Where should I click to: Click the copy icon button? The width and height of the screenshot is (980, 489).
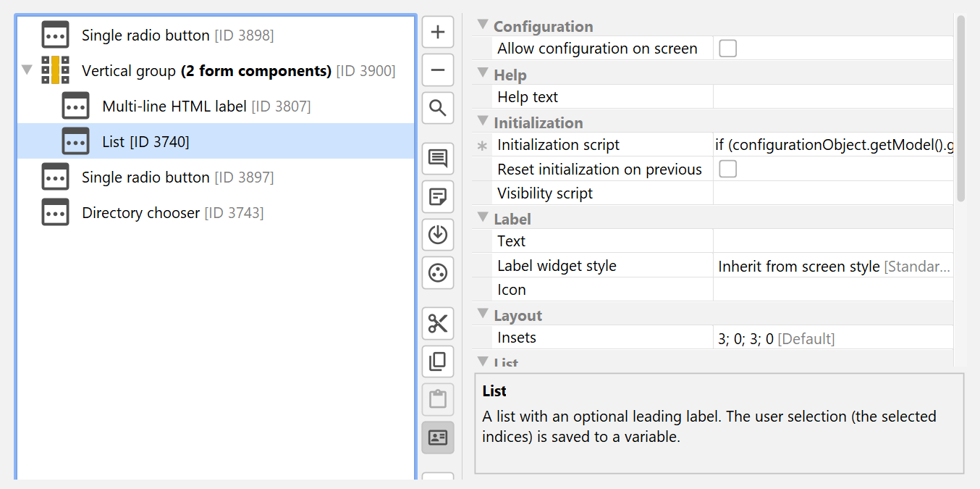coord(438,361)
